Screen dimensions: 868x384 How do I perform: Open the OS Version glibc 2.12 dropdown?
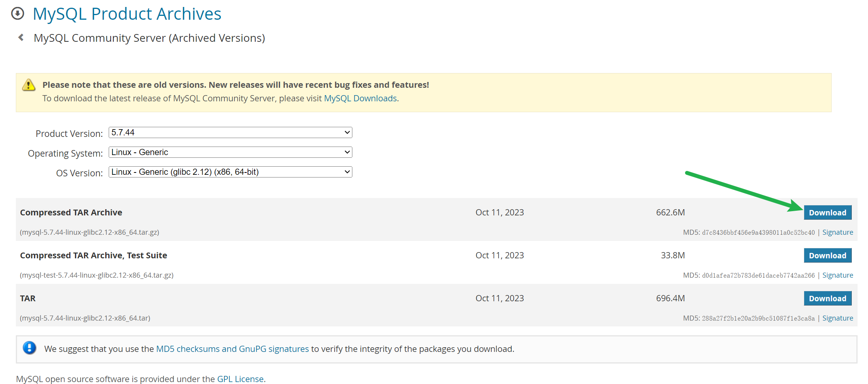[230, 172]
